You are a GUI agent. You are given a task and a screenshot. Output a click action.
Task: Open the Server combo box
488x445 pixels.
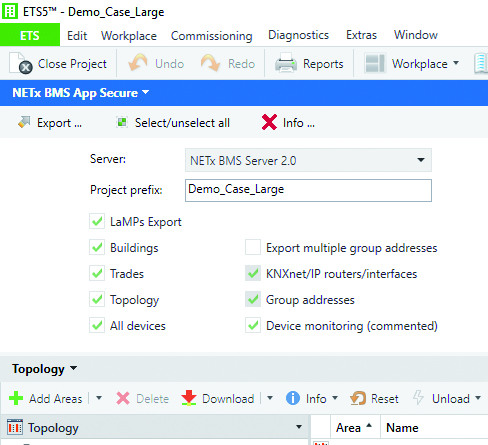pos(308,160)
